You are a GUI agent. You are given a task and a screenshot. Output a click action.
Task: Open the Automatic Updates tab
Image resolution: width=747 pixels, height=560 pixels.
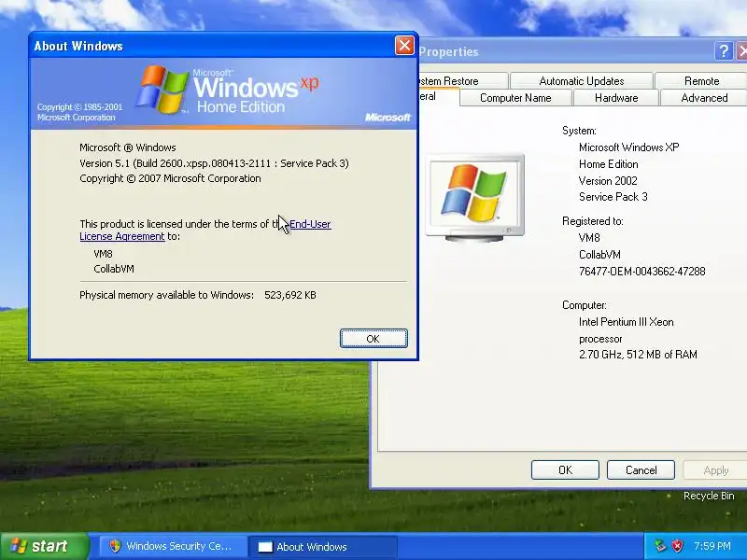click(581, 81)
